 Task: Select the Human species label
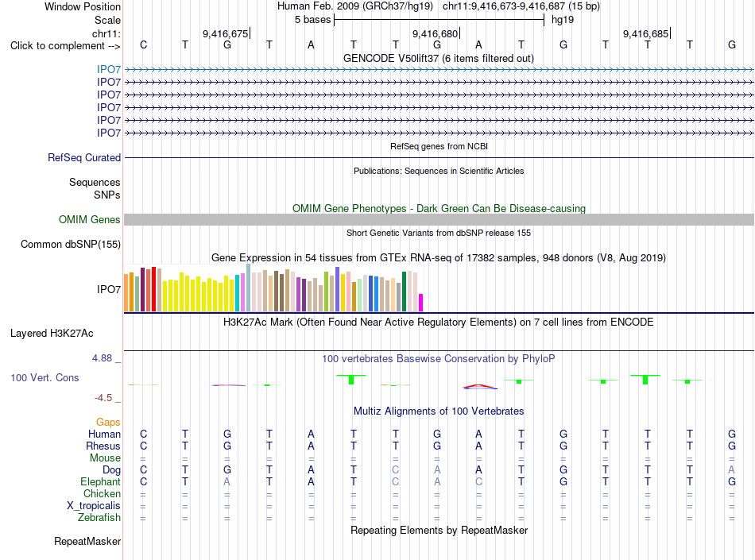click(x=104, y=434)
